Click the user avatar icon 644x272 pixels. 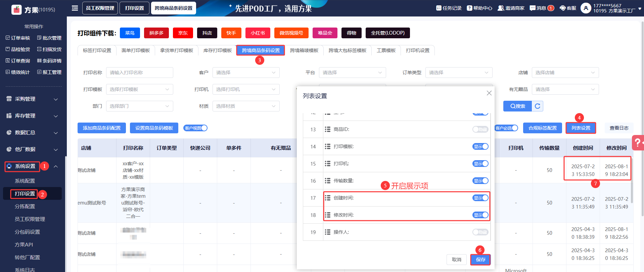point(586,8)
